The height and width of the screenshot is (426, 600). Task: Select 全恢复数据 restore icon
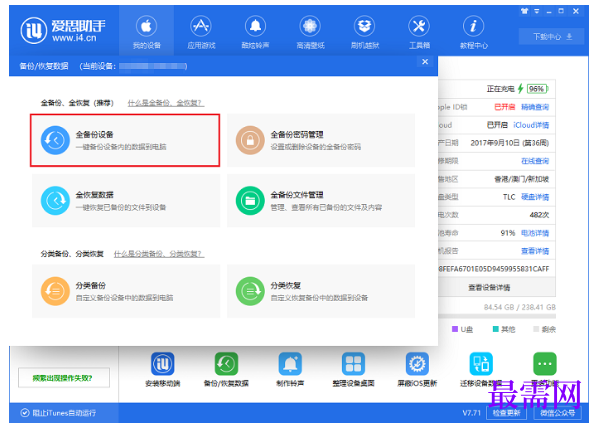click(x=55, y=201)
